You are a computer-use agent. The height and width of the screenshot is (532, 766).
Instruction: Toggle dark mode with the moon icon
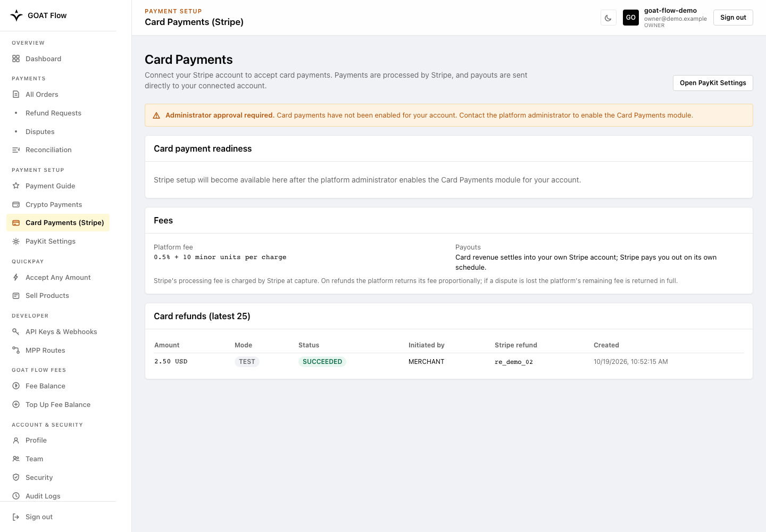click(608, 18)
